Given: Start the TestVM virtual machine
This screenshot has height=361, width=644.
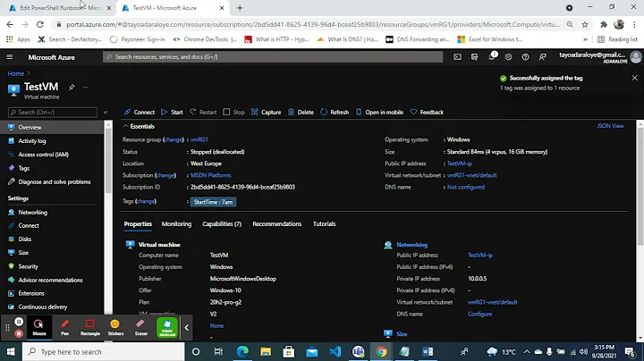Looking at the screenshot, I should (172, 112).
